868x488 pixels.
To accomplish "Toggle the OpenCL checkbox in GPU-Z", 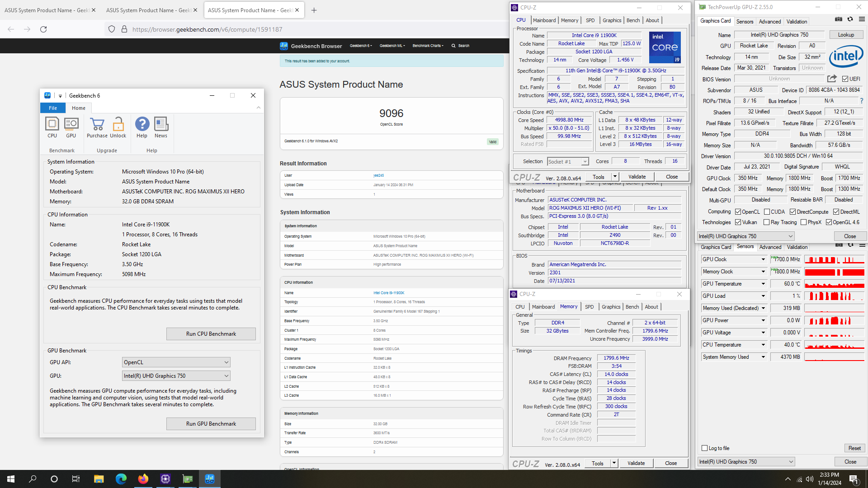I will pos(738,212).
